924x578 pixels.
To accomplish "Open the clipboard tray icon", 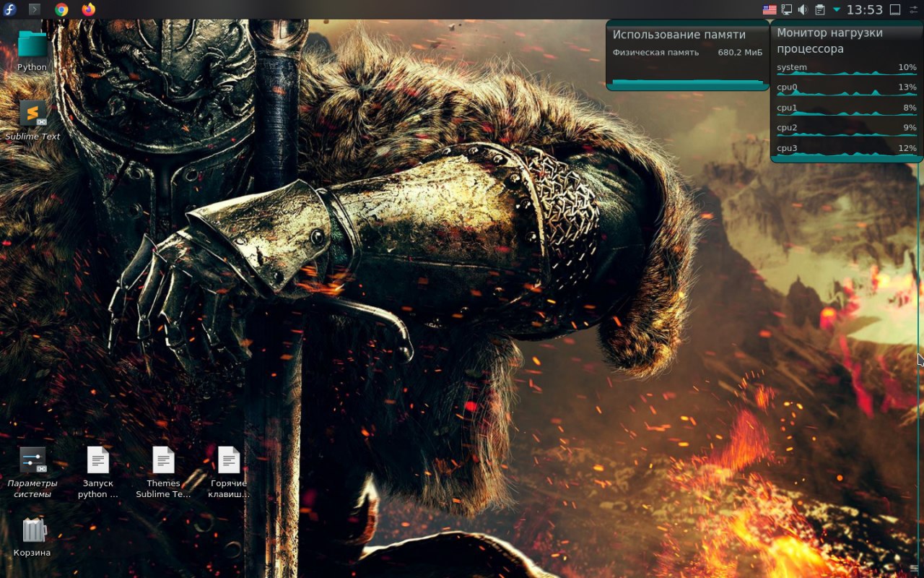I will [820, 10].
